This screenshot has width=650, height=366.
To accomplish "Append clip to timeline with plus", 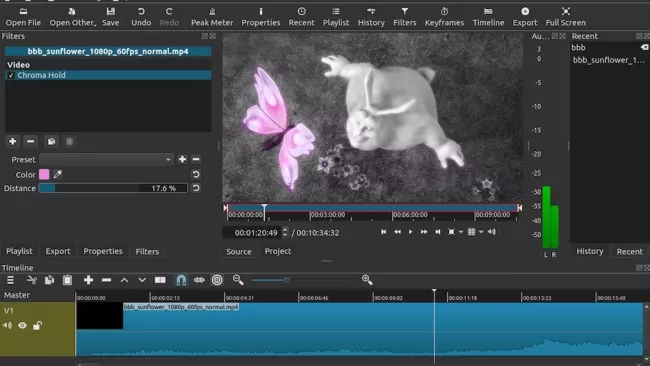I will 88,280.
